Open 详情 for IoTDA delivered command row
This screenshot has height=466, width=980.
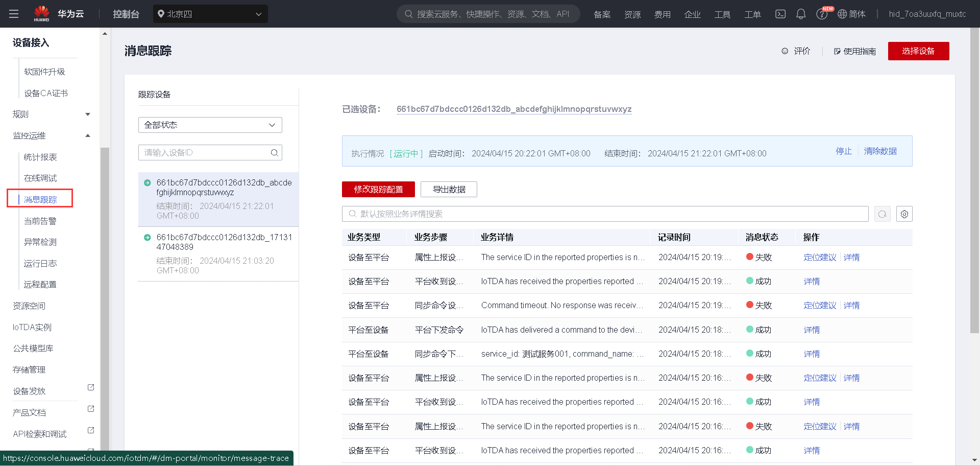pos(812,330)
